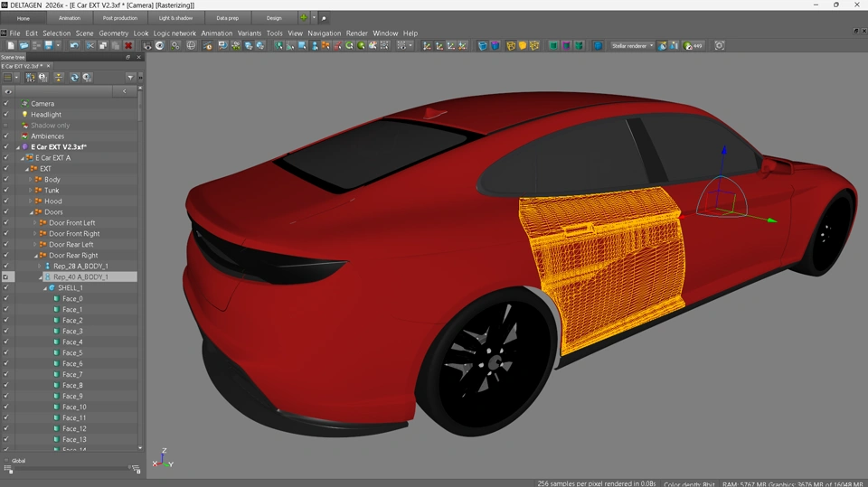Click the blue cube icon beside renderer dropdown
The width and height of the screenshot is (868, 487).
click(598, 46)
